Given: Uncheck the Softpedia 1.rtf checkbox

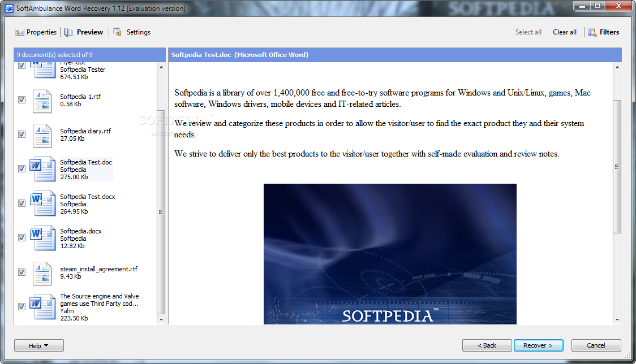Looking at the screenshot, I should coord(22,99).
